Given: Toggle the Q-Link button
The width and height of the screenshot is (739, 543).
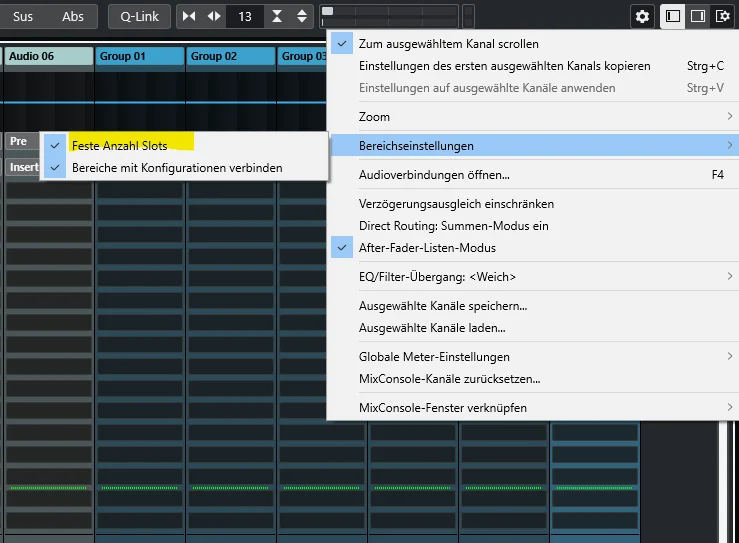Looking at the screenshot, I should pyautogui.click(x=140, y=16).
